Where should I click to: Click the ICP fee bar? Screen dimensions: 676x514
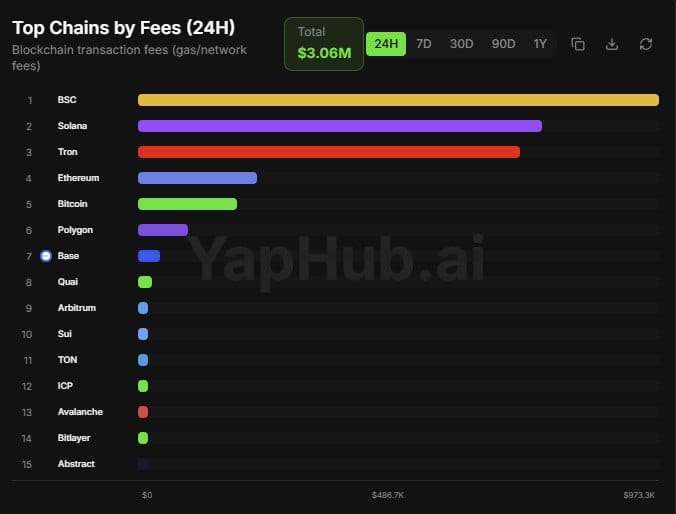coord(143,386)
